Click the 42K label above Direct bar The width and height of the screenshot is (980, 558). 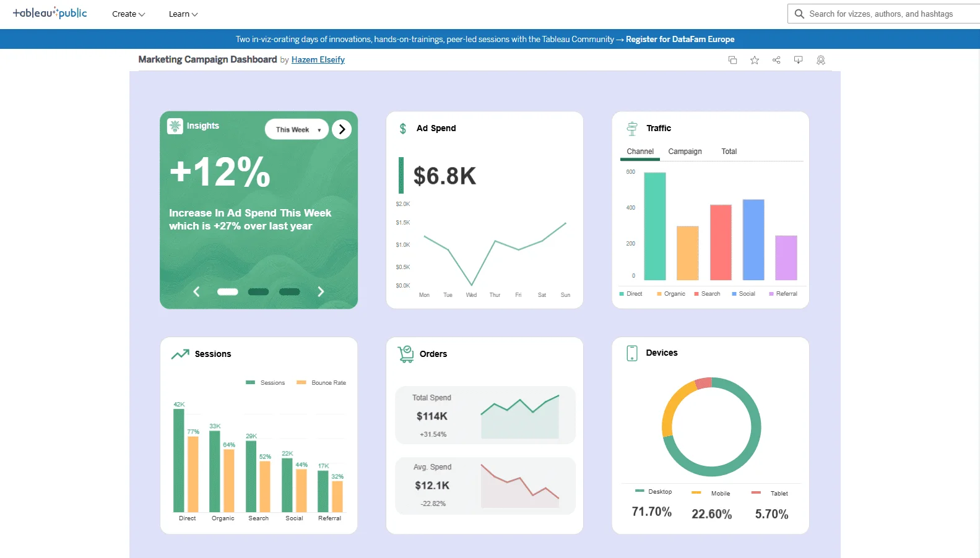tap(179, 405)
